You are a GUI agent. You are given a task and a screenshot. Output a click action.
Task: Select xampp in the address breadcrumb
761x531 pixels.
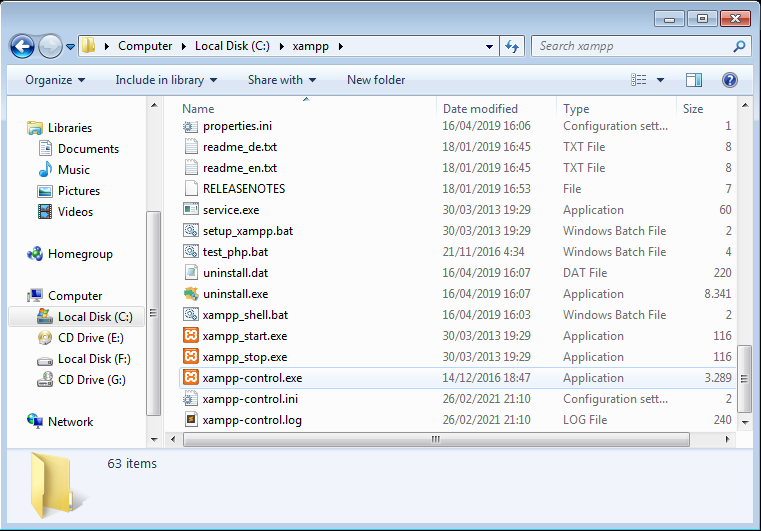[311, 46]
